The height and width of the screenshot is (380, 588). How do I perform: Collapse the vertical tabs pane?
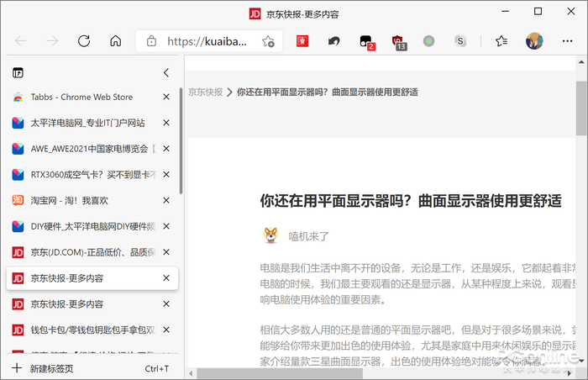(x=166, y=73)
